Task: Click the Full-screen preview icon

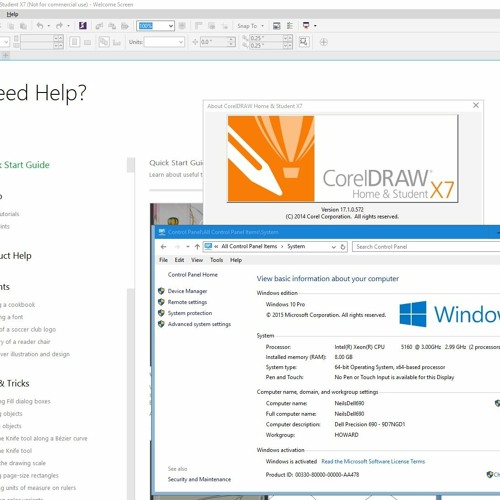Action: [182, 26]
